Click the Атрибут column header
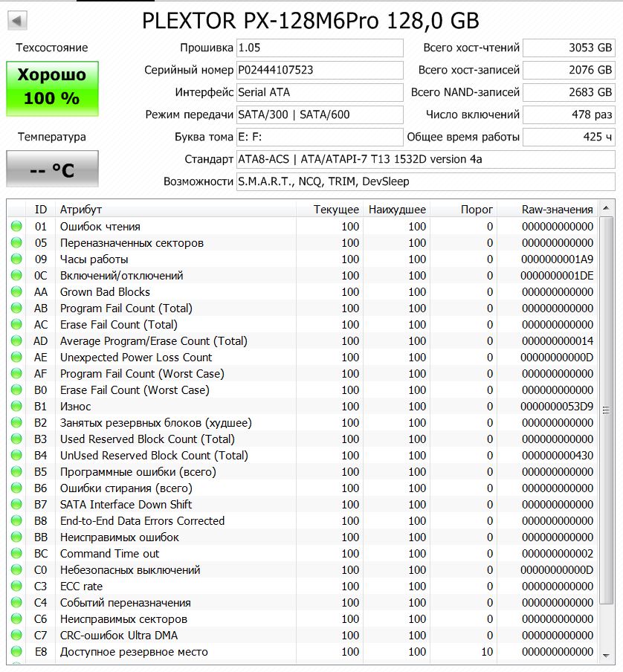 click(175, 209)
